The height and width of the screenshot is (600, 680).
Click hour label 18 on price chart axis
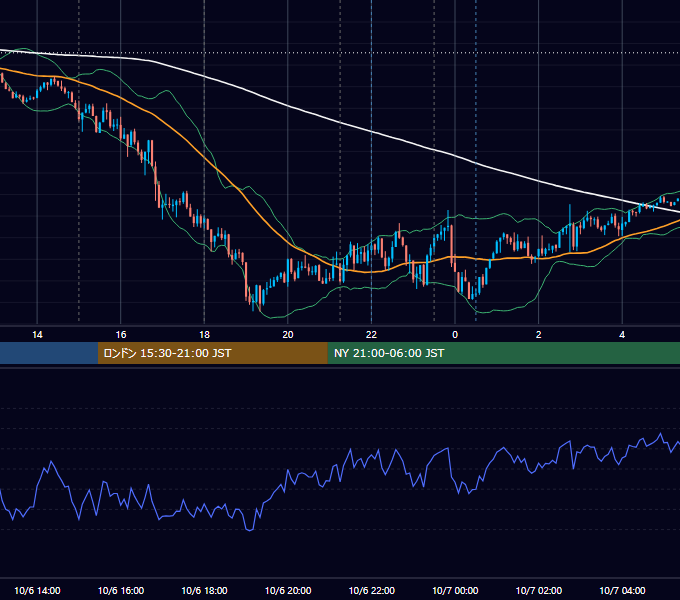(204, 335)
